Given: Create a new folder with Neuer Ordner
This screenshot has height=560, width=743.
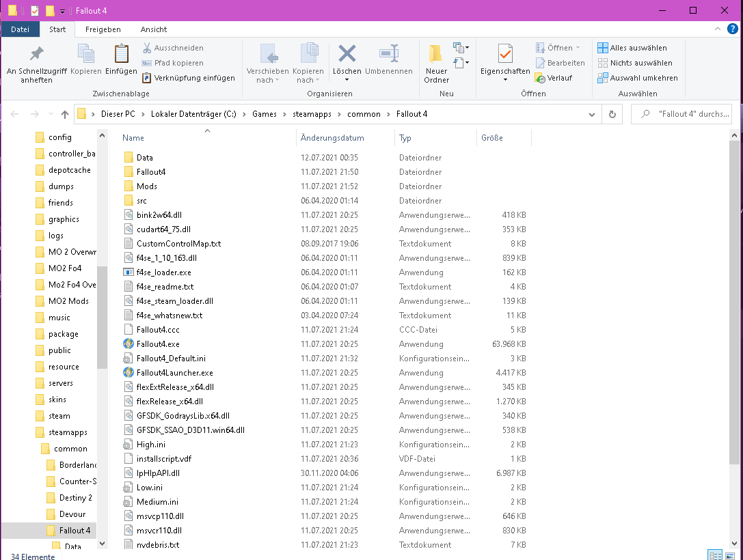Looking at the screenshot, I should pos(436,64).
